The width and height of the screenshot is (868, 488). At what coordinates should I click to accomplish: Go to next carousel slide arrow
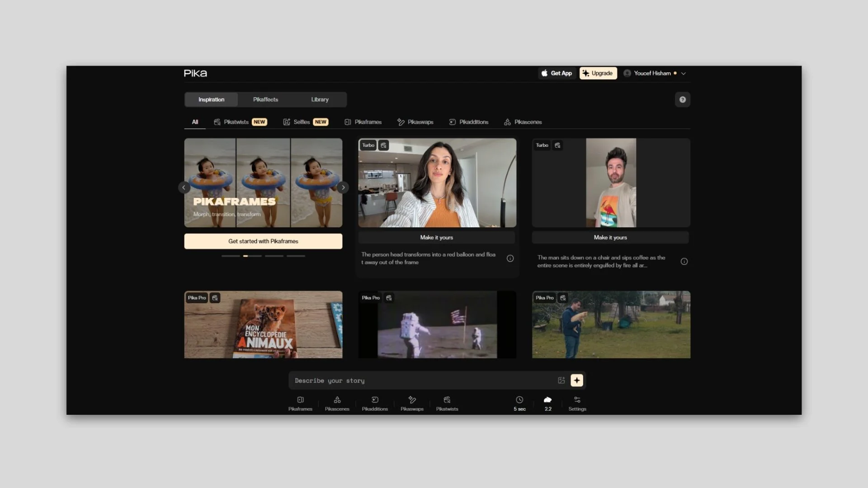(343, 188)
